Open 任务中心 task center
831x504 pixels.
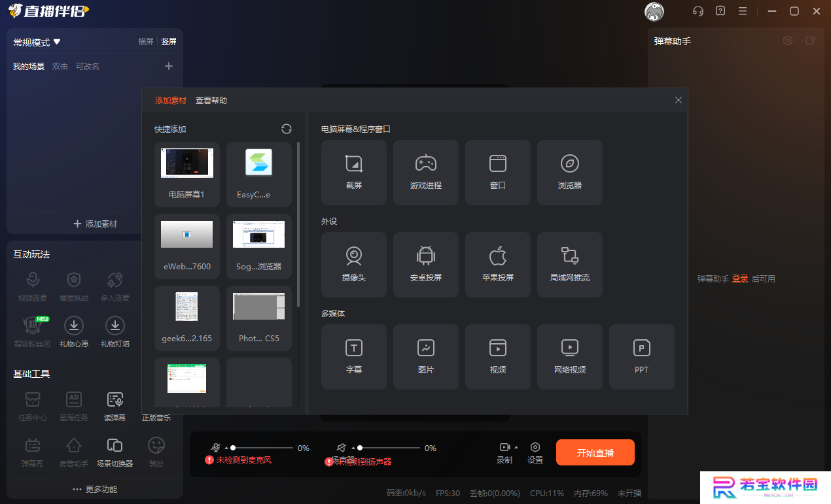click(x=33, y=405)
